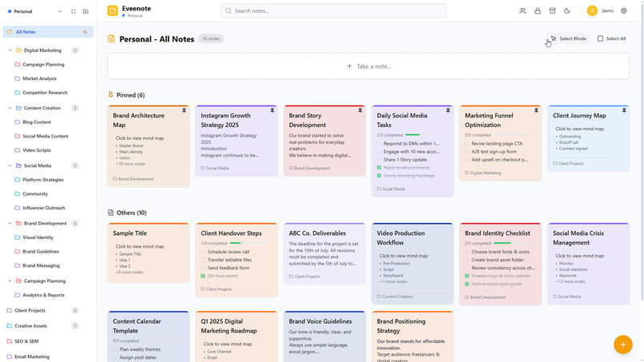The height and width of the screenshot is (362, 644).
Task: Click the lock icon in header
Action: pos(537,11)
